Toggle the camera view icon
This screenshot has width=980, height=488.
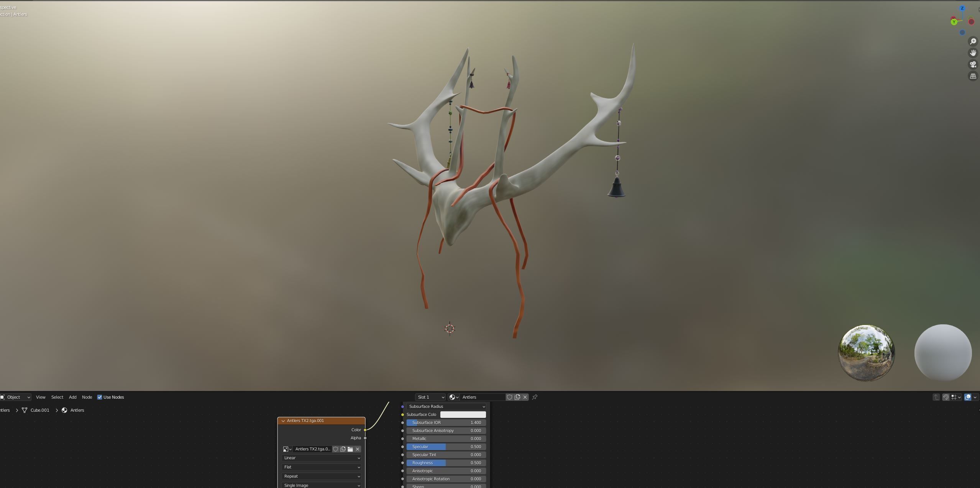973,64
